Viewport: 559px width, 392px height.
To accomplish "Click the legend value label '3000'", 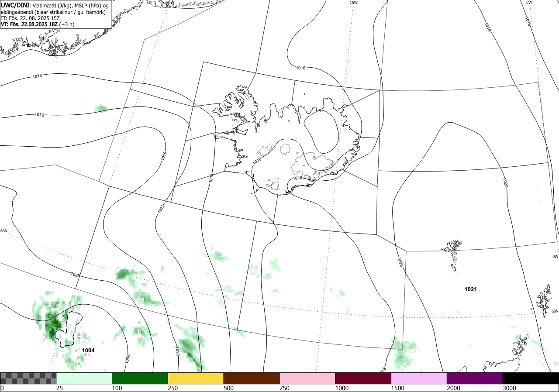I will (510, 388).
